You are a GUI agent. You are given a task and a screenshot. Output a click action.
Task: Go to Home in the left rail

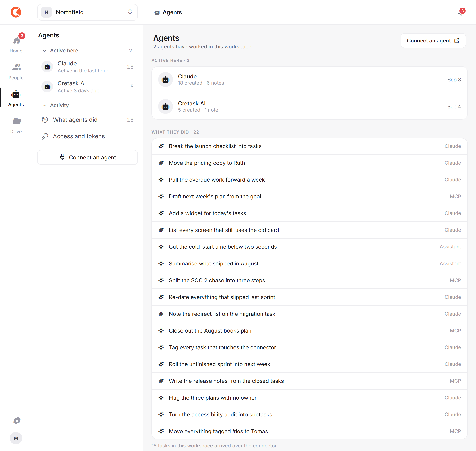click(x=16, y=43)
